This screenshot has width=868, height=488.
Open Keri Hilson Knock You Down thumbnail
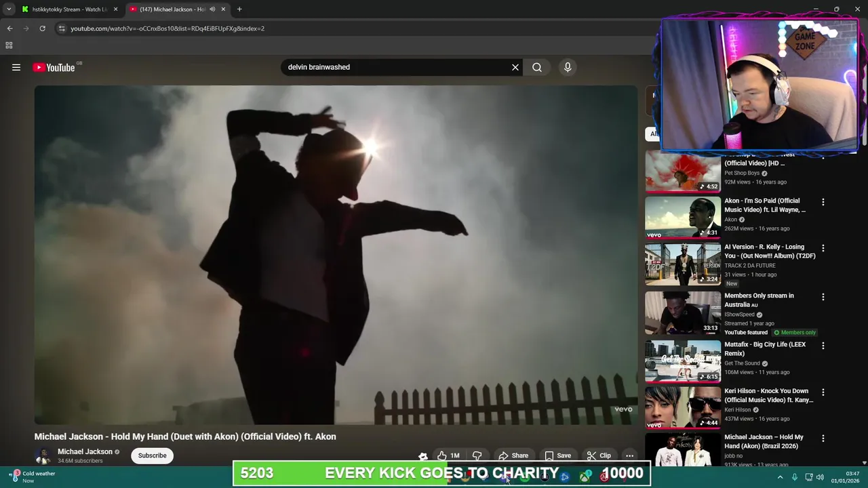click(x=683, y=408)
